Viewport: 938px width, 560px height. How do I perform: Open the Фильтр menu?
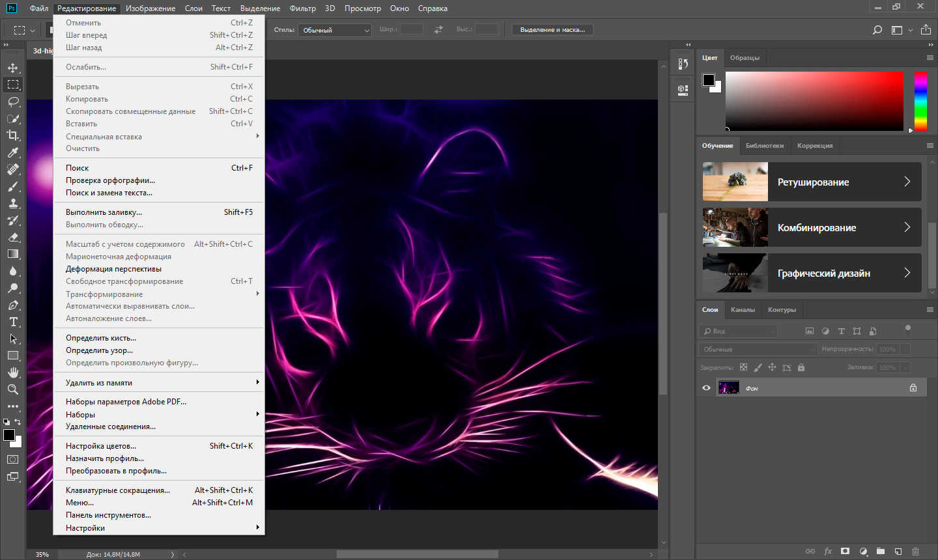[x=303, y=8]
